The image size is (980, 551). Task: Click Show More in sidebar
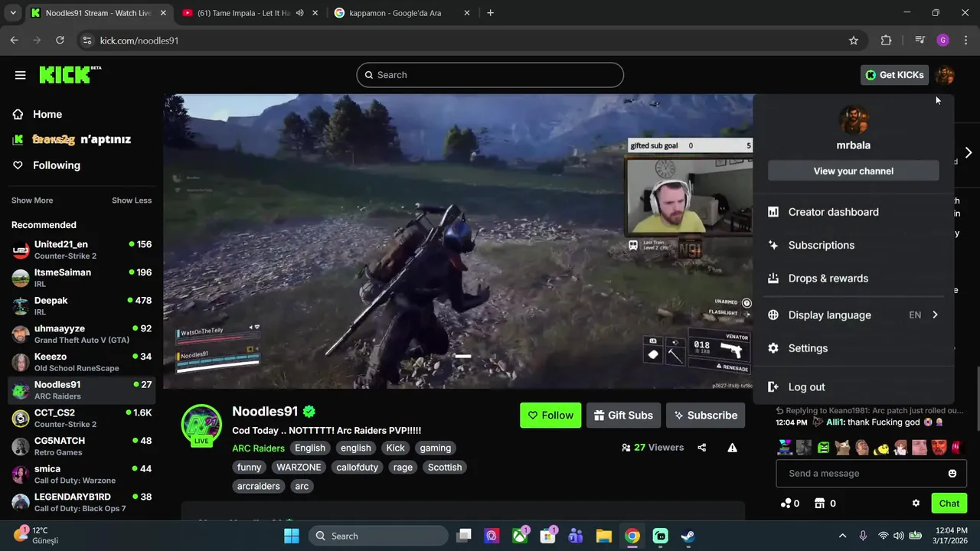click(32, 201)
